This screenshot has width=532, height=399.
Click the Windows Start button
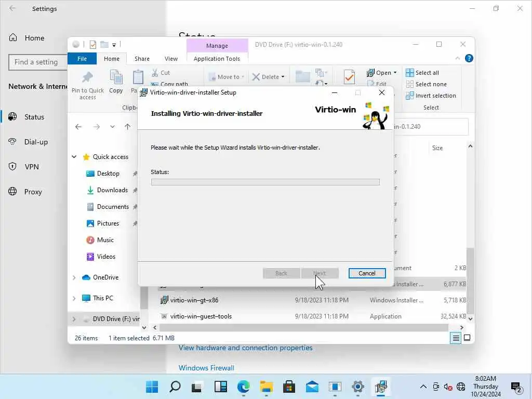click(x=152, y=387)
